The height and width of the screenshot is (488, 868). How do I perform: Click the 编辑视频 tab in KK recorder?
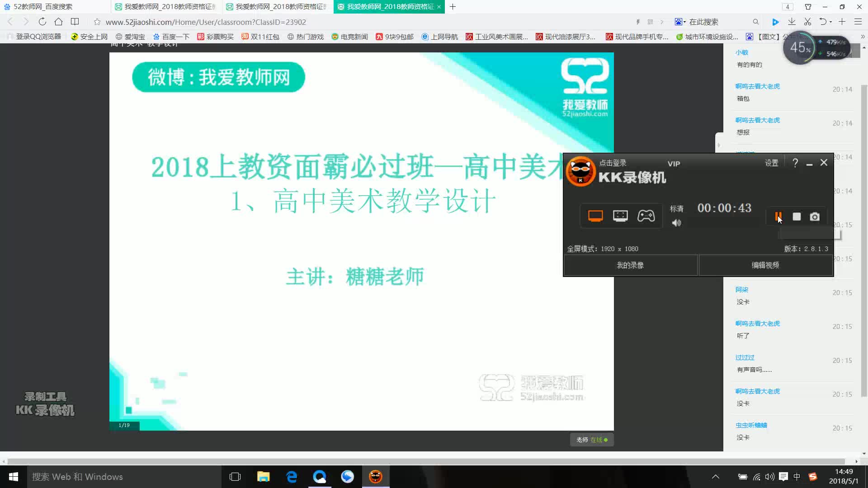pos(766,265)
